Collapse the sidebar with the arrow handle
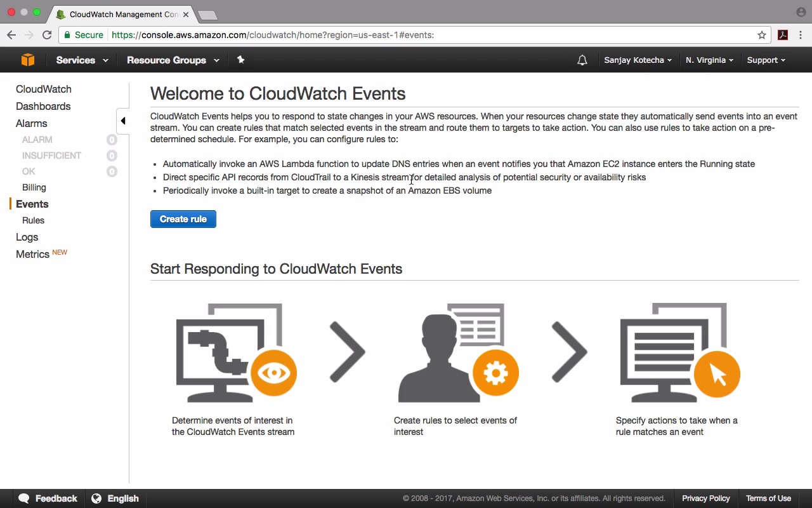Screen dimensions: 812x508 pos(123,121)
